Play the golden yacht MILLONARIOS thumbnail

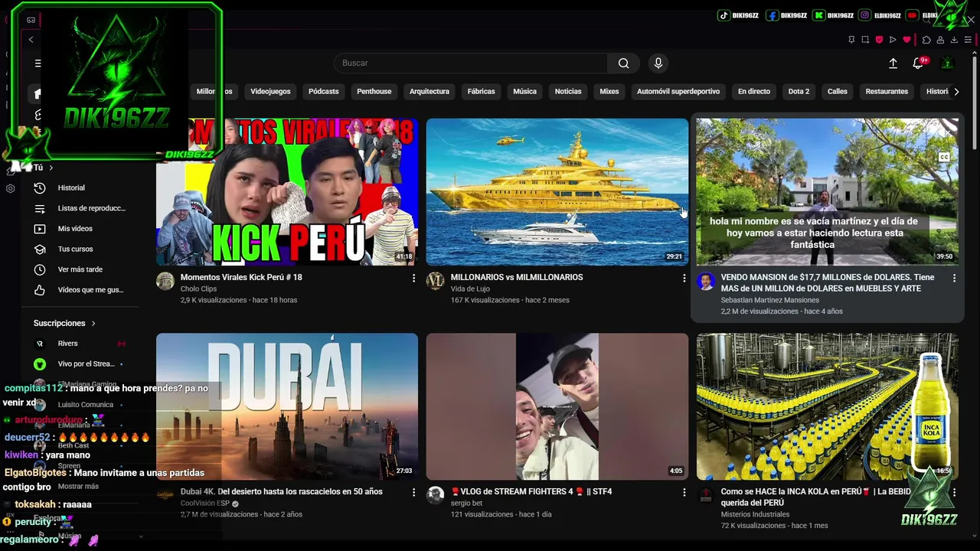(x=557, y=191)
